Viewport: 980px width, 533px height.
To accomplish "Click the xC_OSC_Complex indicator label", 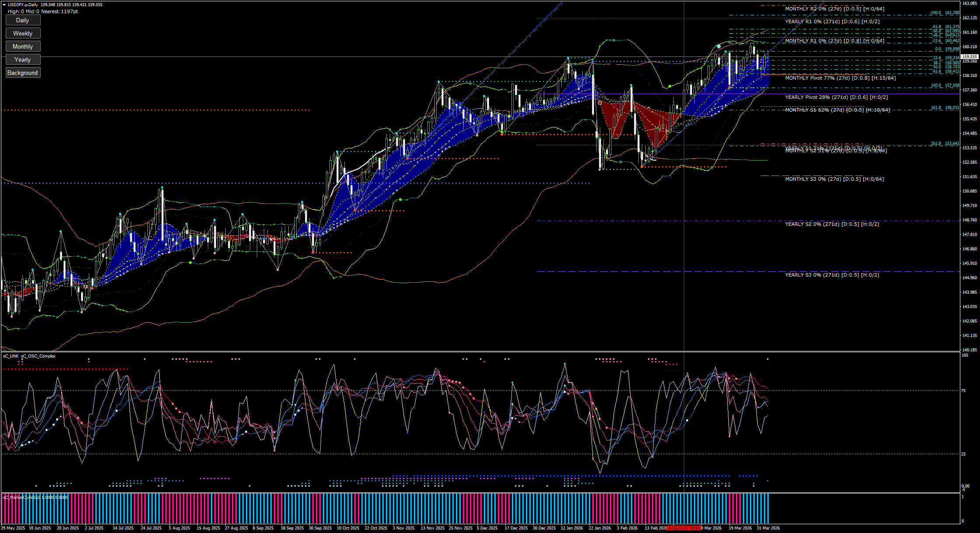I will 38,356.
